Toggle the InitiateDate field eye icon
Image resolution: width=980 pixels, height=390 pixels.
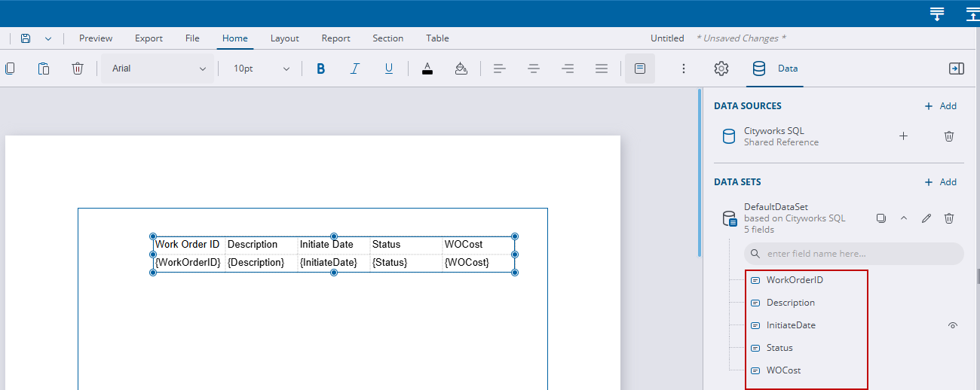pos(953,325)
